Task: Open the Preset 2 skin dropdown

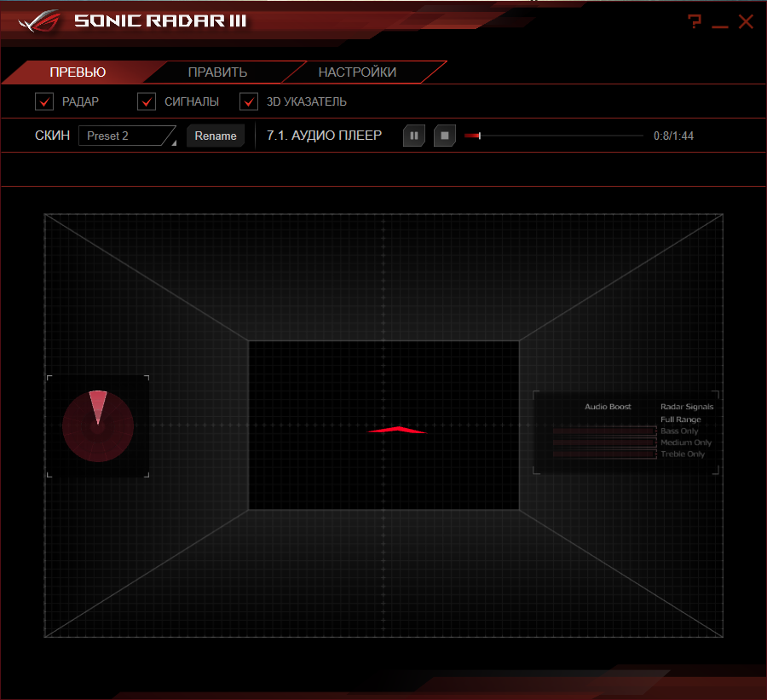Action: [127, 136]
